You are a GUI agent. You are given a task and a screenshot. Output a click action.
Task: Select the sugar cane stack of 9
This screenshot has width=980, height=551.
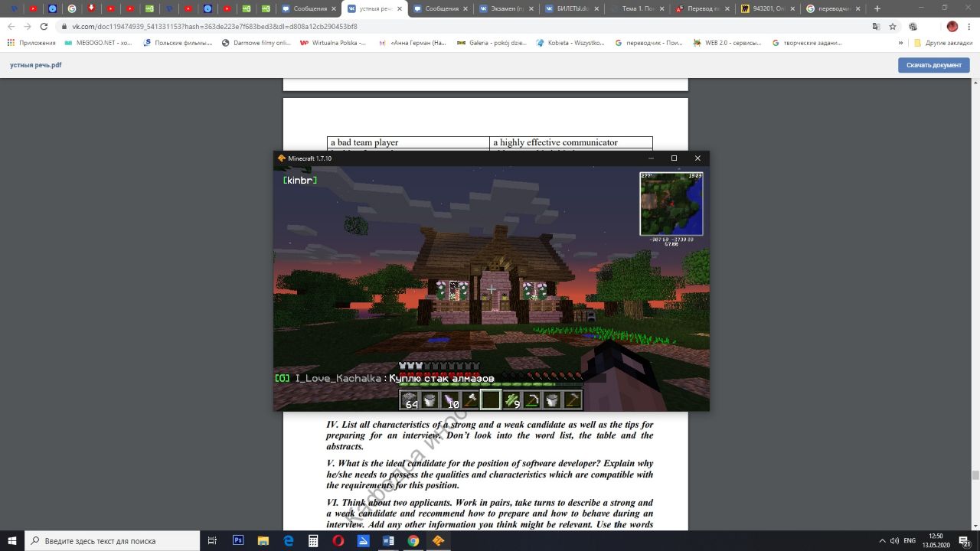pos(511,400)
